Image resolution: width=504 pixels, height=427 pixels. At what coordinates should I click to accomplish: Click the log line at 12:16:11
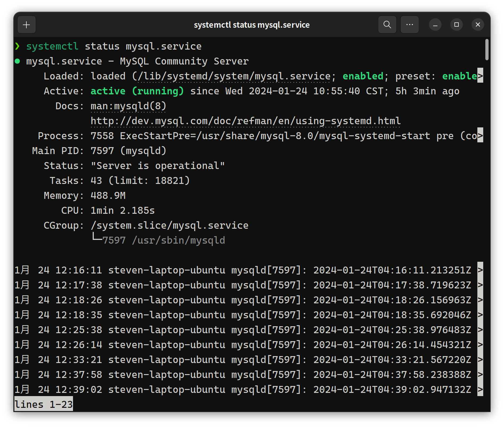coord(249,270)
